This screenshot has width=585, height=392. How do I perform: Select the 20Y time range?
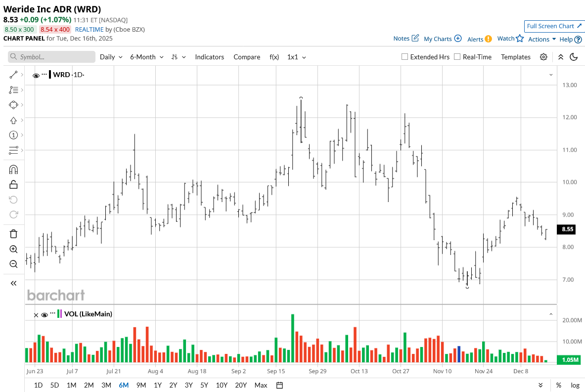tap(241, 385)
